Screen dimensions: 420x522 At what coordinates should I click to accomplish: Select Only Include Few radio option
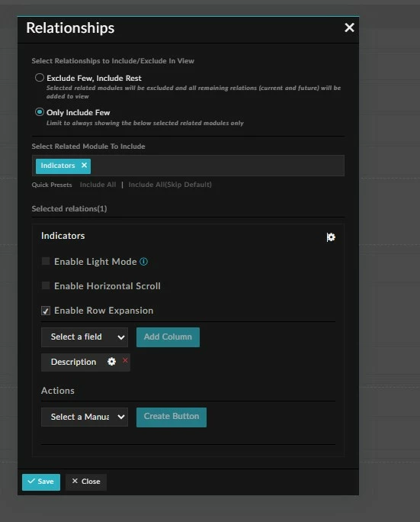click(x=40, y=112)
